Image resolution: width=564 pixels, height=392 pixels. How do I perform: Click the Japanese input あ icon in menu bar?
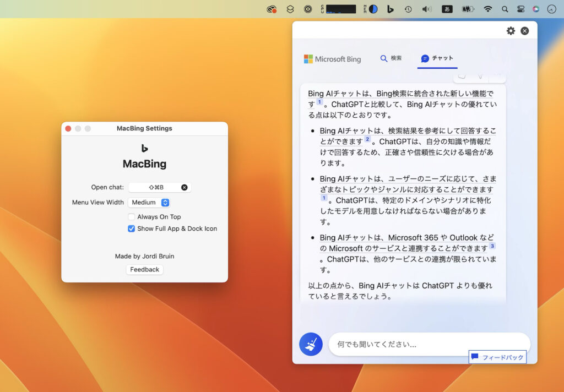[447, 9]
